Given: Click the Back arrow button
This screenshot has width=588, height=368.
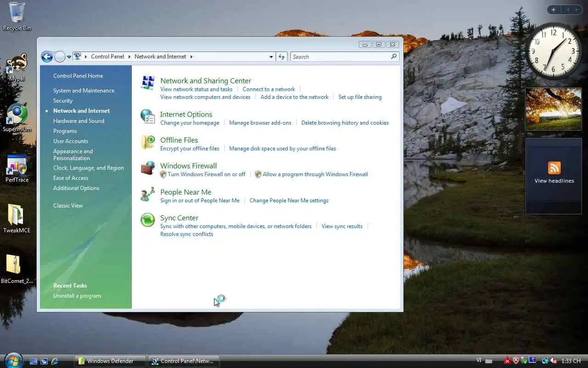Looking at the screenshot, I should [x=47, y=57].
